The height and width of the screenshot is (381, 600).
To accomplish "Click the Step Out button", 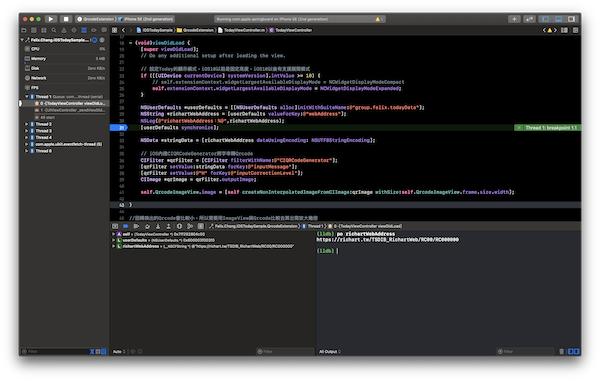I will click(x=168, y=226).
